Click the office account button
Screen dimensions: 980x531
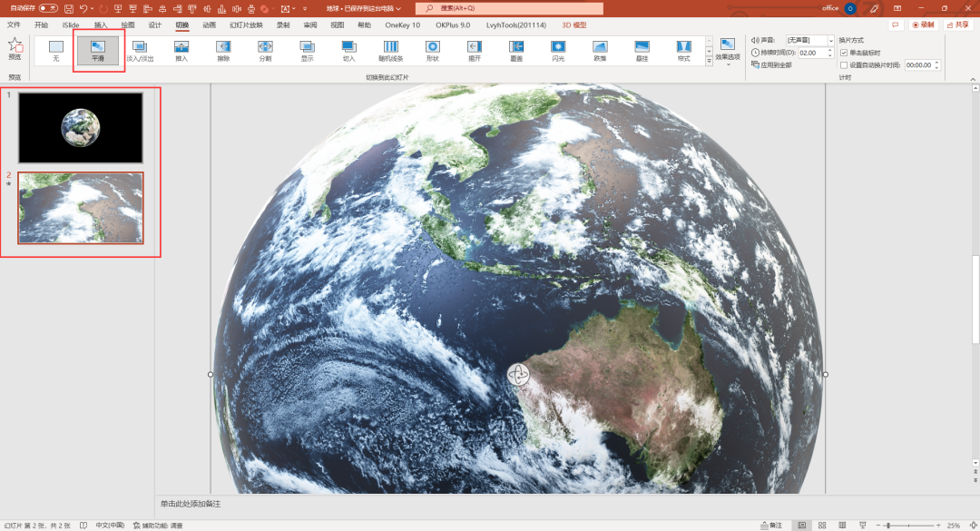point(839,8)
